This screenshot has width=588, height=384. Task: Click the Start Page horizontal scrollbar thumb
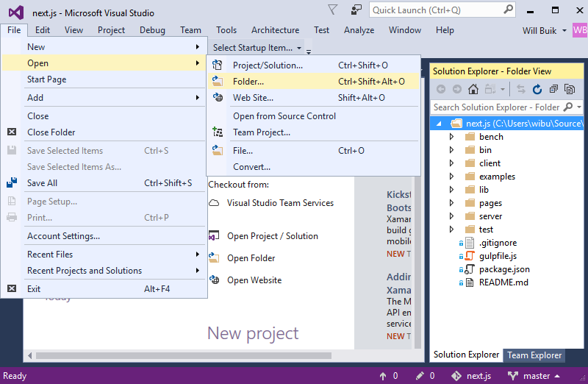click(x=184, y=355)
